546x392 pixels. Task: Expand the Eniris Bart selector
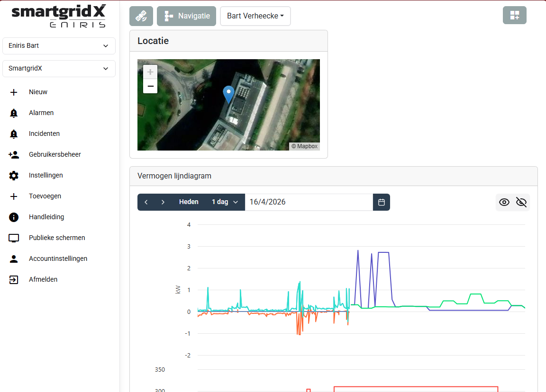coord(59,46)
